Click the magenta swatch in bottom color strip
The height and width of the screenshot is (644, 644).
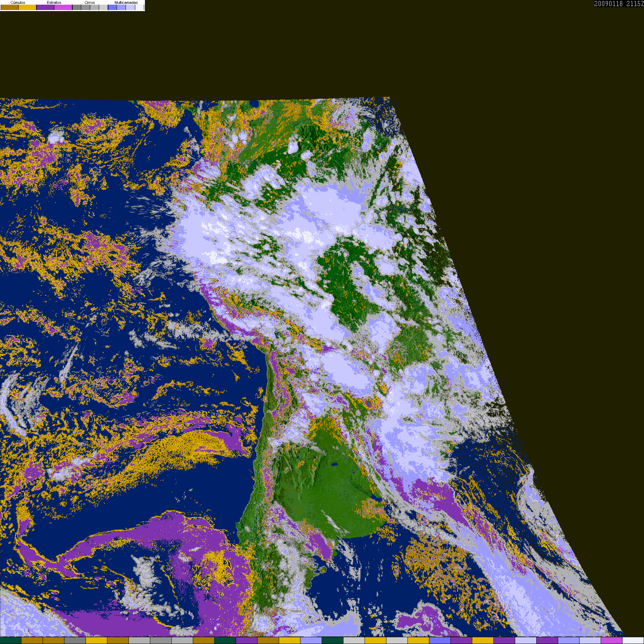tap(611, 640)
